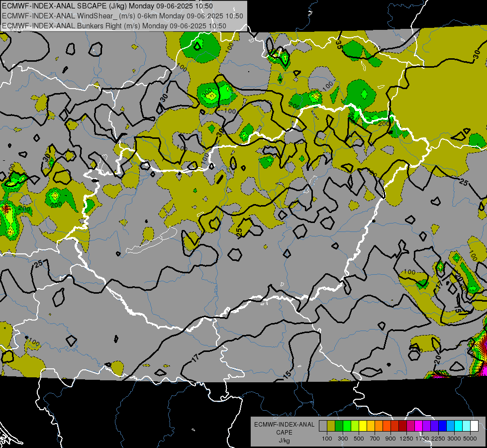Click the 700 value under the legend bar

[375, 439]
